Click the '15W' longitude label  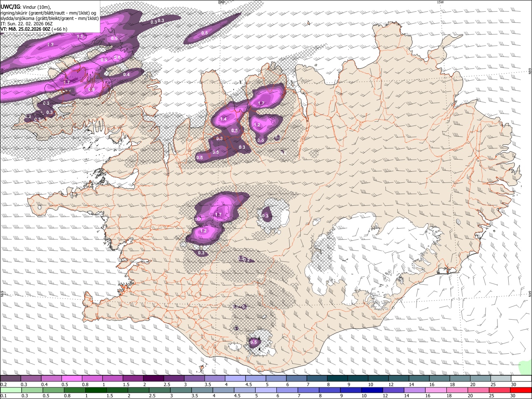point(440,2)
